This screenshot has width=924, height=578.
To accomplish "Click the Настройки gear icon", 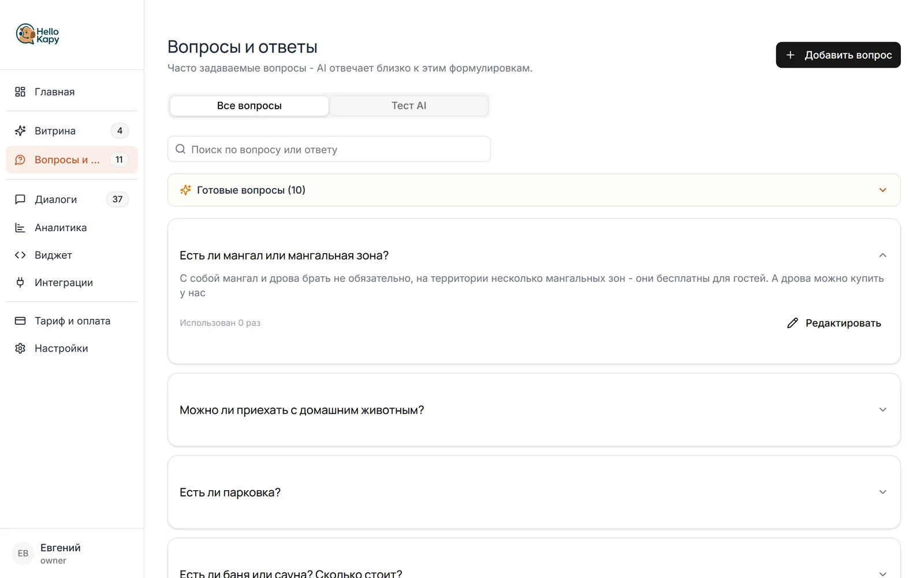I will 20,349.
